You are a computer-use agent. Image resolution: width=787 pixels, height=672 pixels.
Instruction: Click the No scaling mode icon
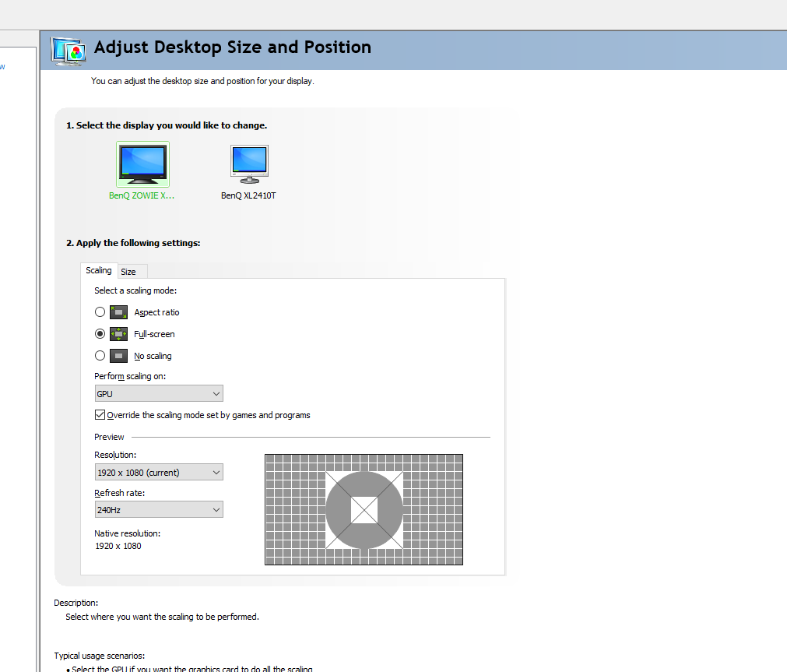coord(118,356)
